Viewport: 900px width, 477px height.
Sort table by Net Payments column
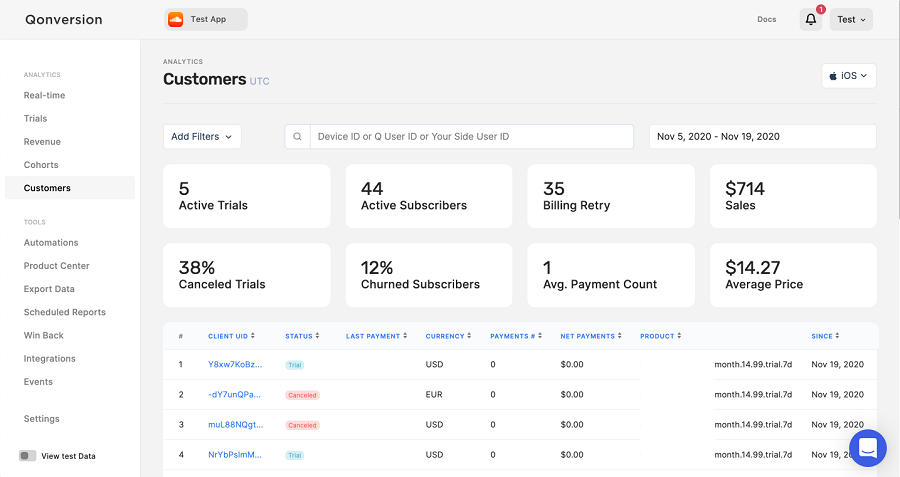(x=590, y=336)
